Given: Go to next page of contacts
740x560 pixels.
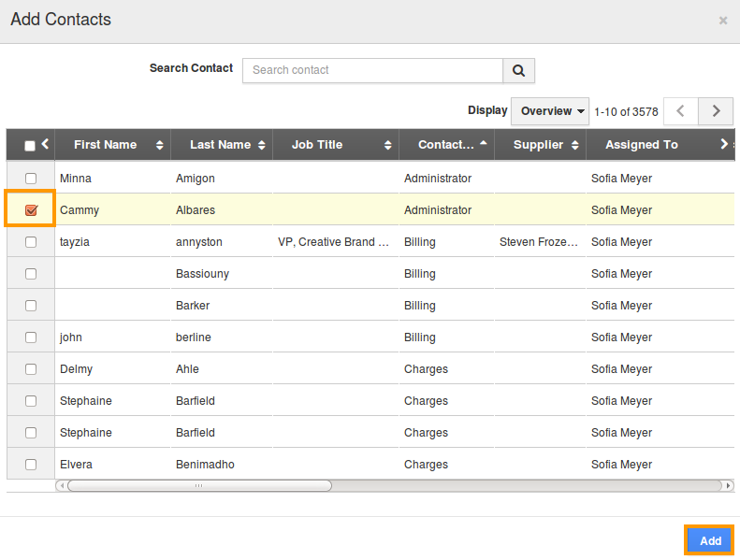Looking at the screenshot, I should point(716,111).
